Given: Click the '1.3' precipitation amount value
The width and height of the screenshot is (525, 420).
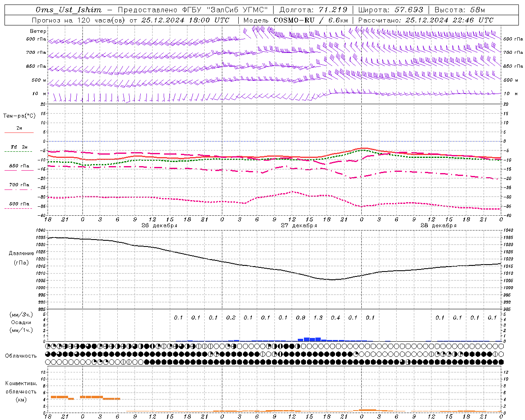Looking at the screenshot, I should 318,317.
